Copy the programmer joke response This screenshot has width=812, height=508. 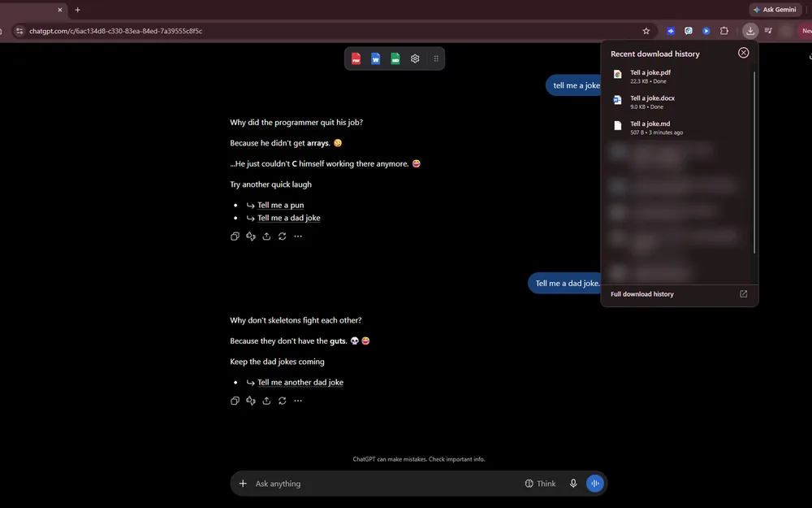pos(235,237)
